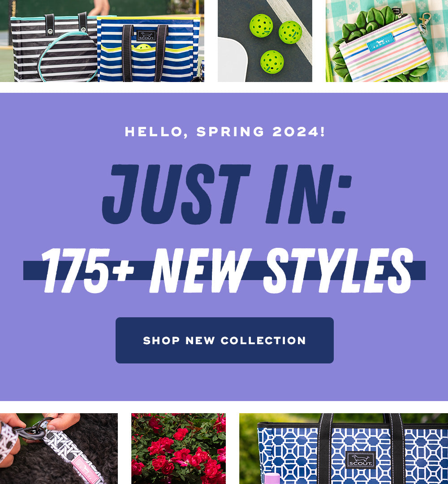The width and height of the screenshot is (448, 484).
Task: Click the SCOUT logo patch on lattice tote
Action: 360,460
